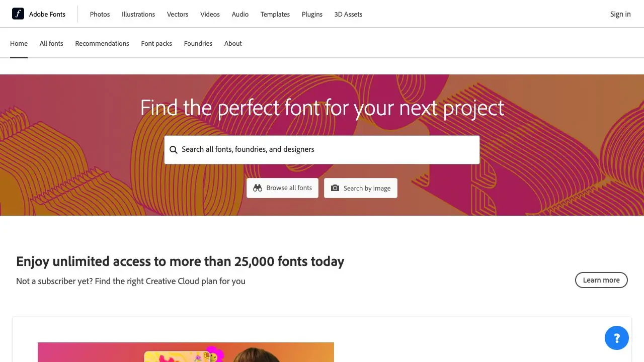Click the 'Enjoy unlimited access' heading

click(180, 261)
